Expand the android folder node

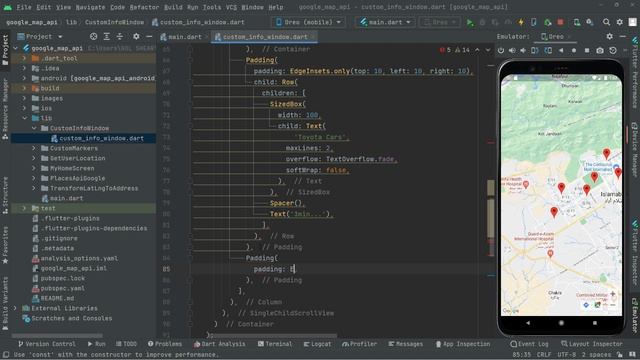(24, 78)
